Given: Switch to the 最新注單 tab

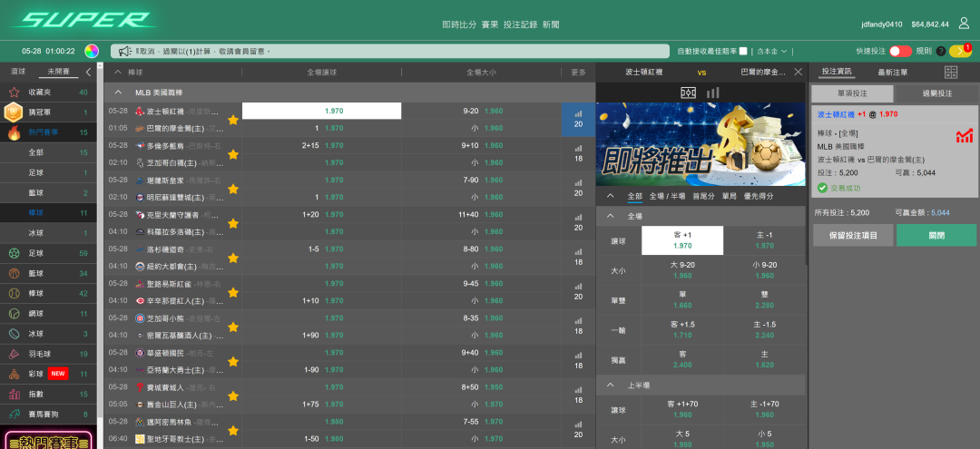Looking at the screenshot, I should [x=893, y=73].
